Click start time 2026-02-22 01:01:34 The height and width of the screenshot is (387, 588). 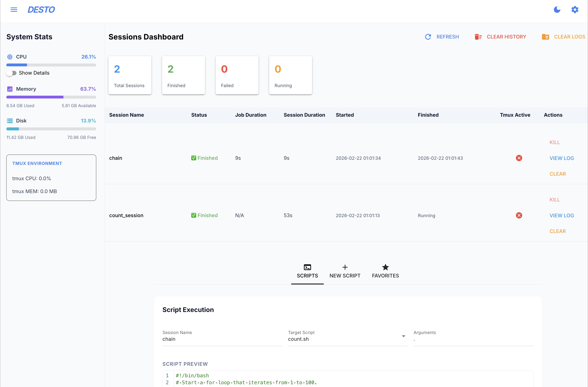pyautogui.click(x=358, y=158)
